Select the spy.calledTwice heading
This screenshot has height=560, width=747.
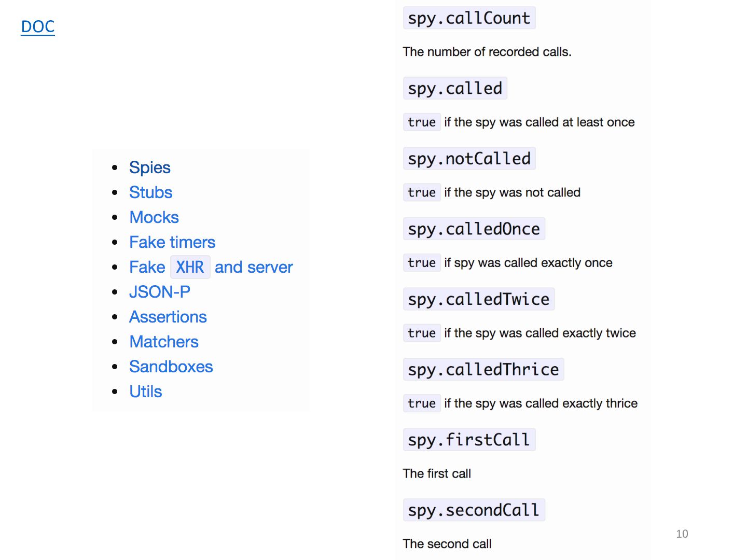[x=478, y=299]
